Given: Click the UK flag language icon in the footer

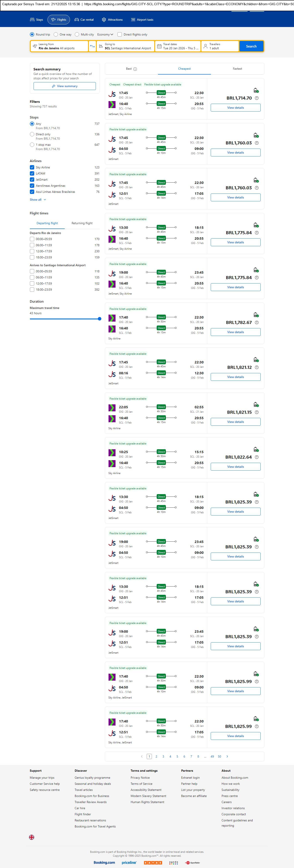Looking at the screenshot, I should [32, 837].
